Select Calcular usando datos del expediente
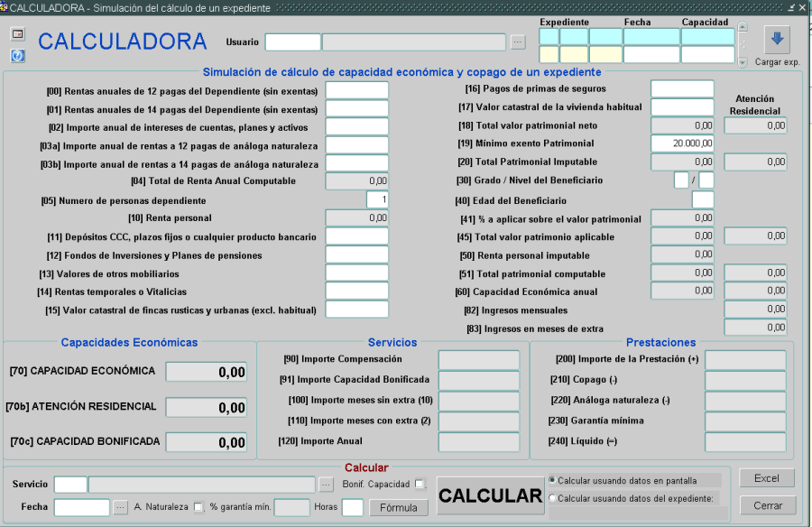Image resolution: width=812 pixels, height=527 pixels. 552,498
